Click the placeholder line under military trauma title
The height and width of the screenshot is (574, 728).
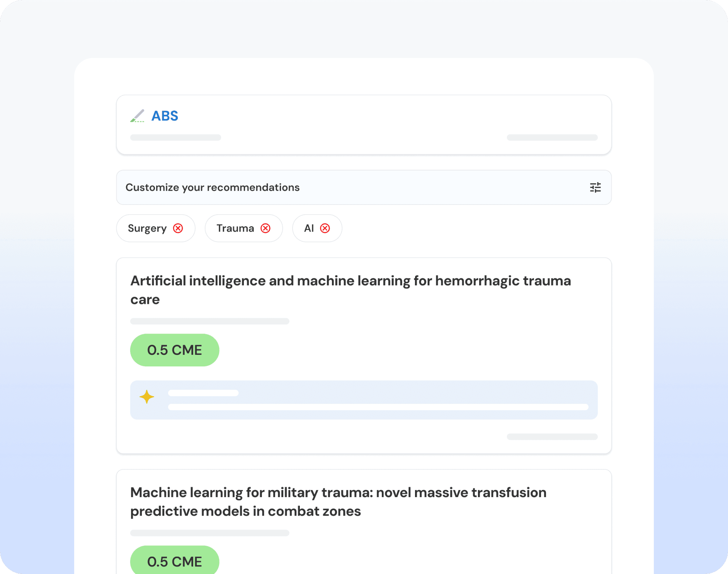tap(209, 533)
